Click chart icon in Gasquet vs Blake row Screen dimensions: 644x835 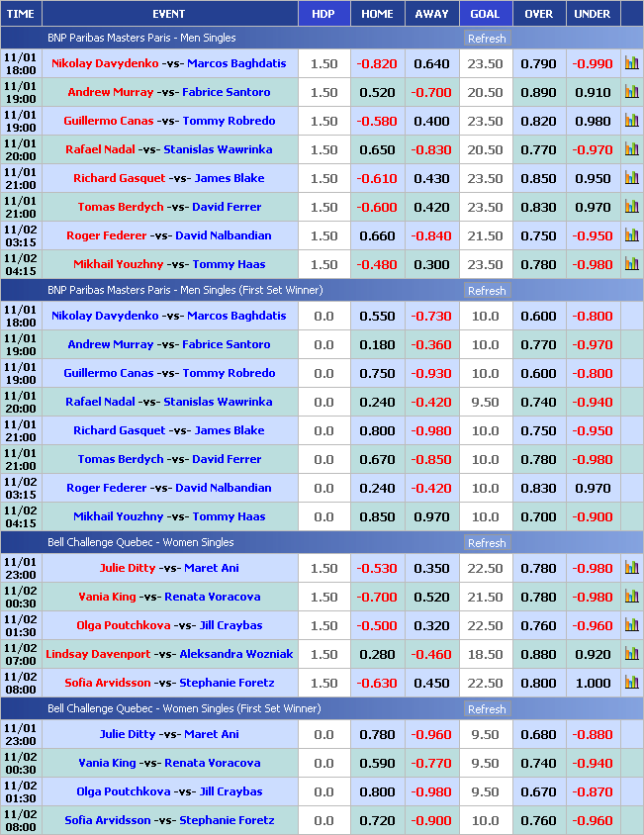[x=631, y=178]
